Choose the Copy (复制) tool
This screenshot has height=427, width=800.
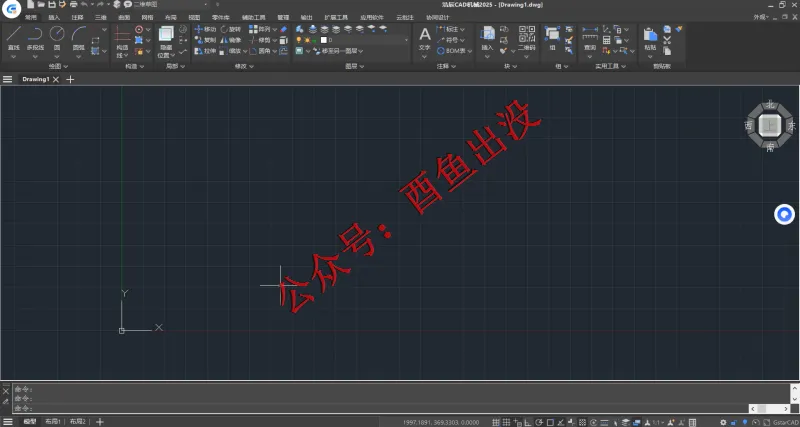205,40
